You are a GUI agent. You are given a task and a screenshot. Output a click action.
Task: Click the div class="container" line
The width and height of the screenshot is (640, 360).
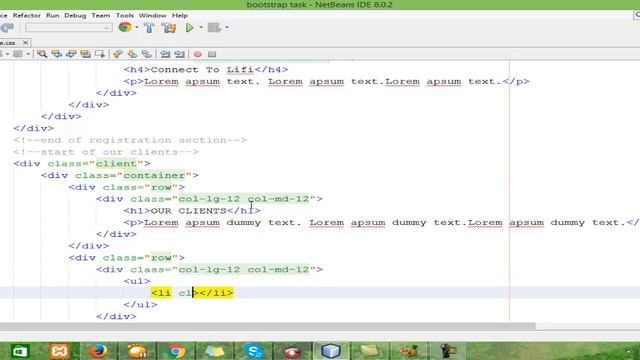tap(120, 176)
